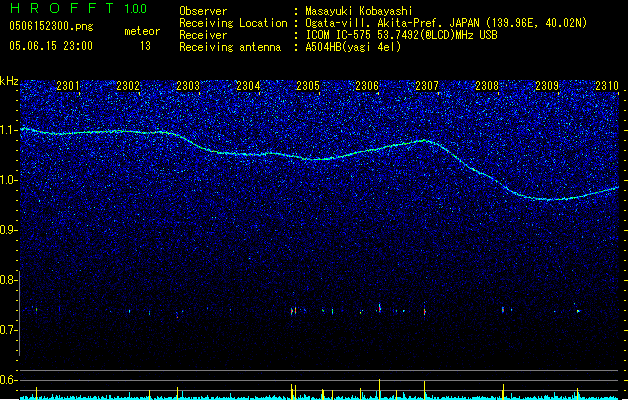Click the tall yellow spike under 2306 tick

(x=379, y=389)
